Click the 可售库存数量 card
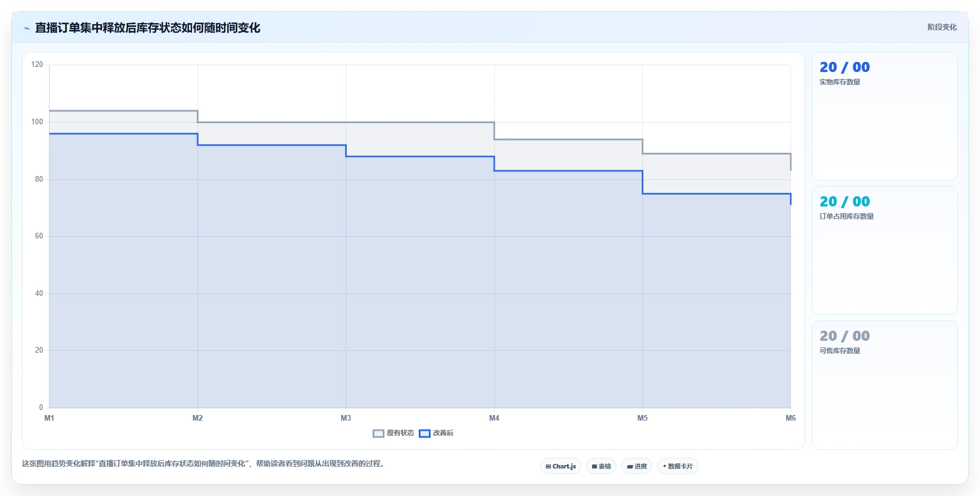This screenshot has height=496, width=980. [x=884, y=385]
